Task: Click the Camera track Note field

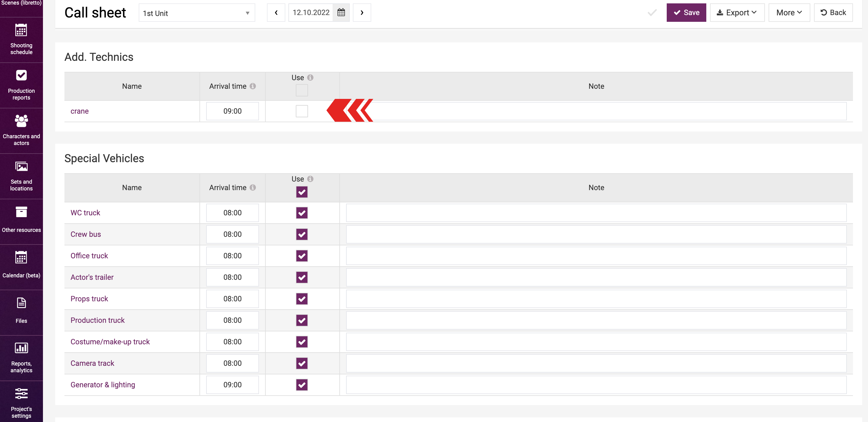Action: [x=596, y=363]
